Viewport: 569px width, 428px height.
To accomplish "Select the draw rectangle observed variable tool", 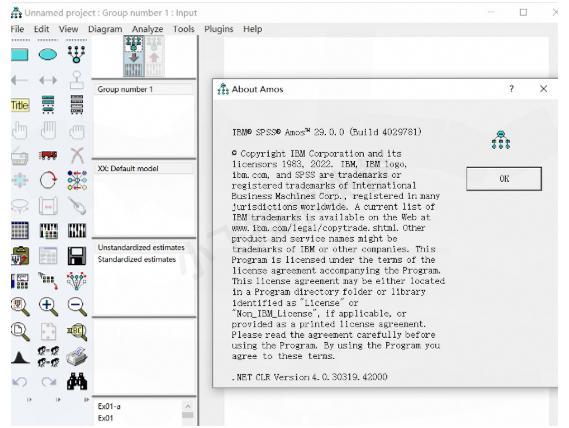I will pyautogui.click(x=20, y=55).
